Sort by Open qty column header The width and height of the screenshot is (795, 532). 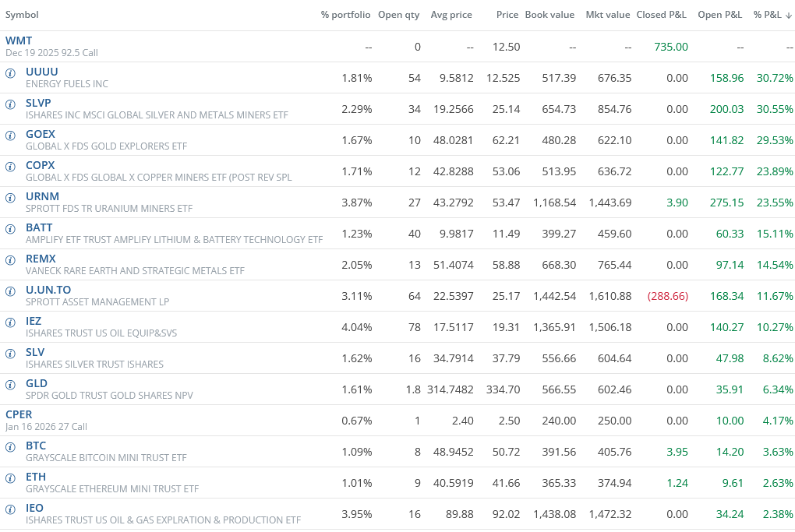[398, 15]
